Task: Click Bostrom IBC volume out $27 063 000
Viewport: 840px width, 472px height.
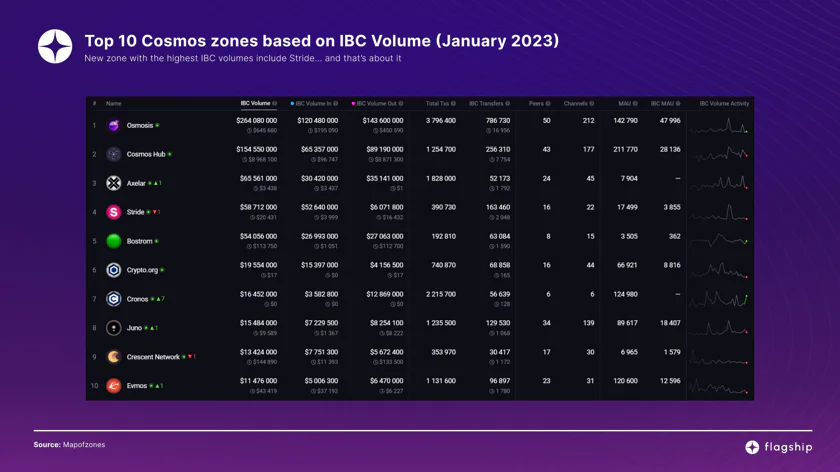Action: pyautogui.click(x=385, y=236)
